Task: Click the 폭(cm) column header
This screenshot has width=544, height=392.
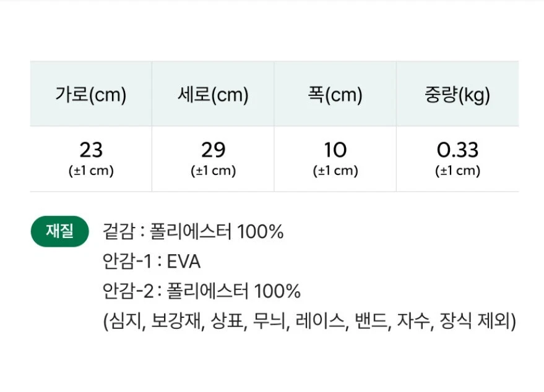Action: point(335,95)
